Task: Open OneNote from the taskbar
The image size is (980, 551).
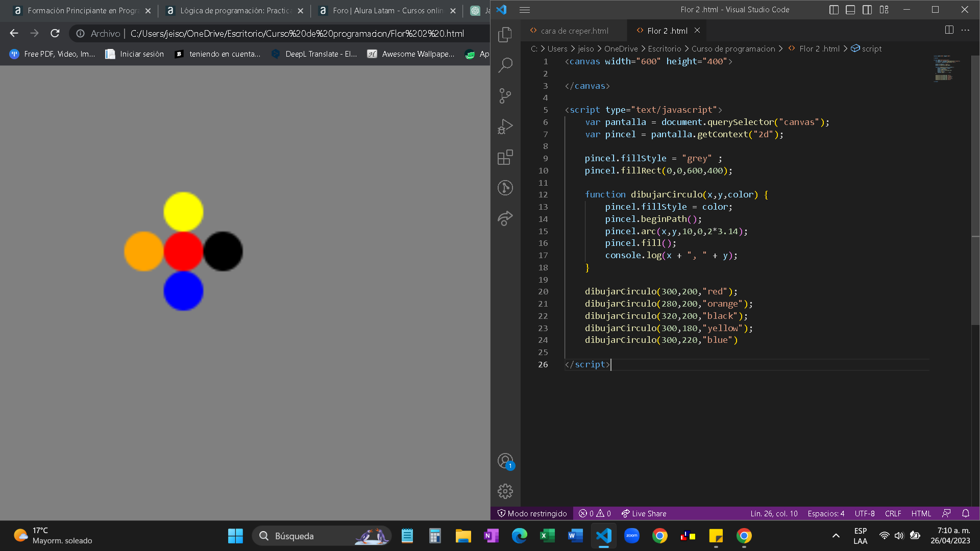Action: tap(491, 536)
